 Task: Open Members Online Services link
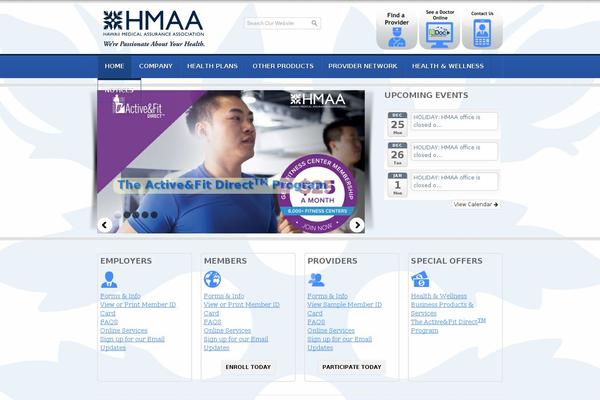point(227,330)
